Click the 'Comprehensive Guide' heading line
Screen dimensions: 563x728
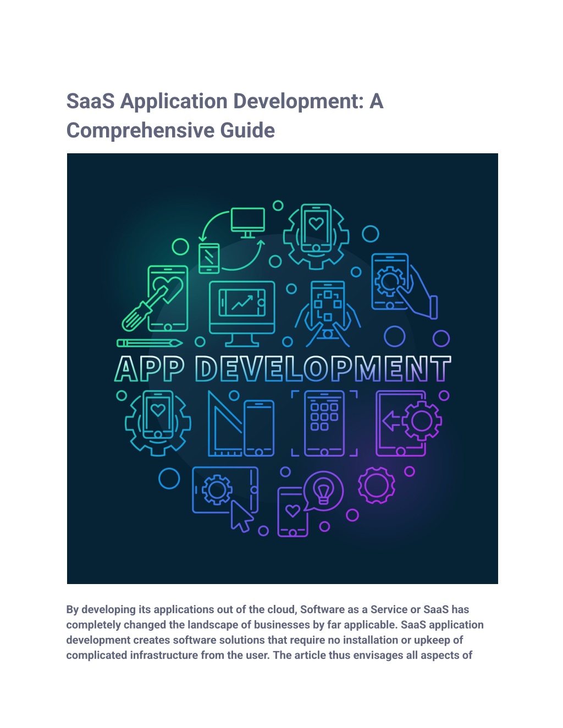pyautogui.click(x=170, y=131)
